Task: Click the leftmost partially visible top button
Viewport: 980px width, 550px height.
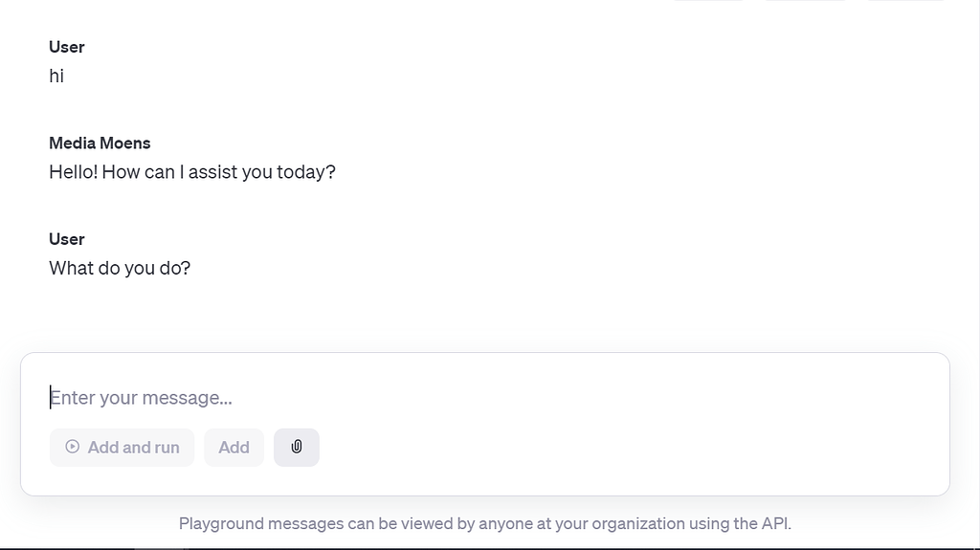Action: click(x=708, y=2)
